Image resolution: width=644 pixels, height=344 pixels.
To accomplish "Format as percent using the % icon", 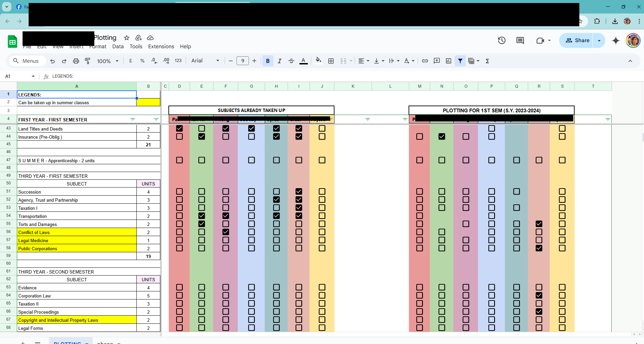I will point(142,61).
